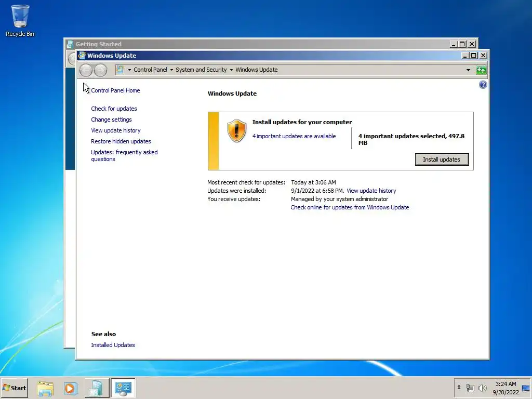The height and width of the screenshot is (399, 532).
Task: Expand dropdown arrow after Control Panel breadcrumb
Action: click(171, 70)
